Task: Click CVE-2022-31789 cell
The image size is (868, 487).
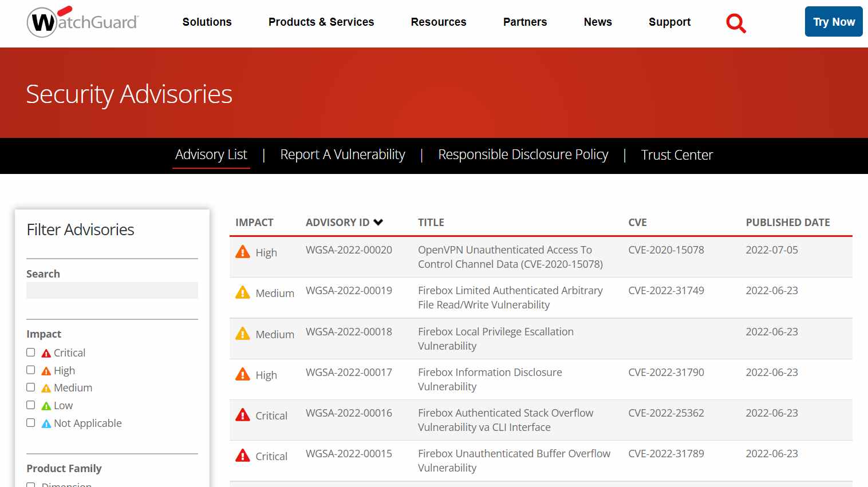Action: (666, 454)
